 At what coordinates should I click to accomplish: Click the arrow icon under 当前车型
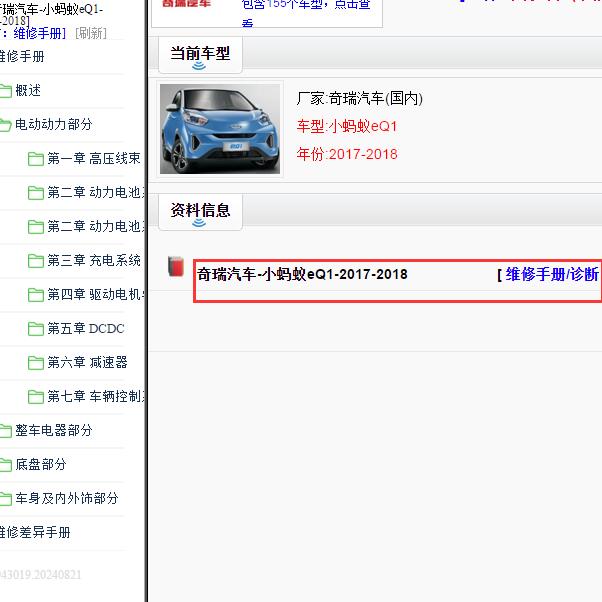[199, 66]
